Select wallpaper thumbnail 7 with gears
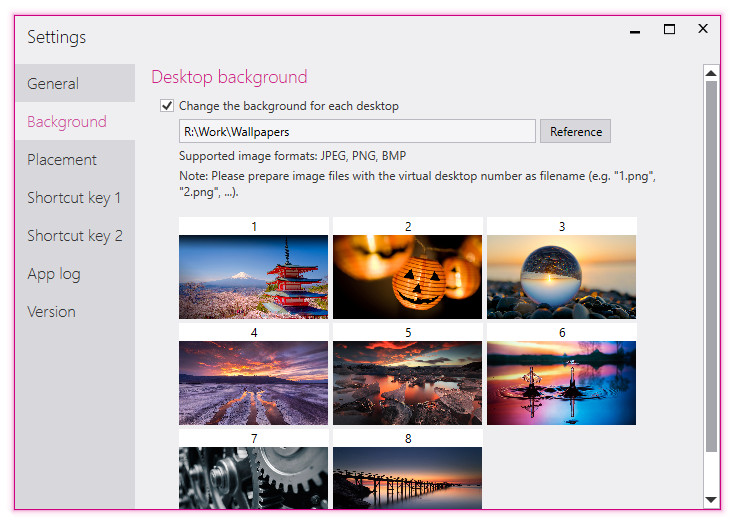Image resolution: width=736 pixels, height=526 pixels. (253, 478)
